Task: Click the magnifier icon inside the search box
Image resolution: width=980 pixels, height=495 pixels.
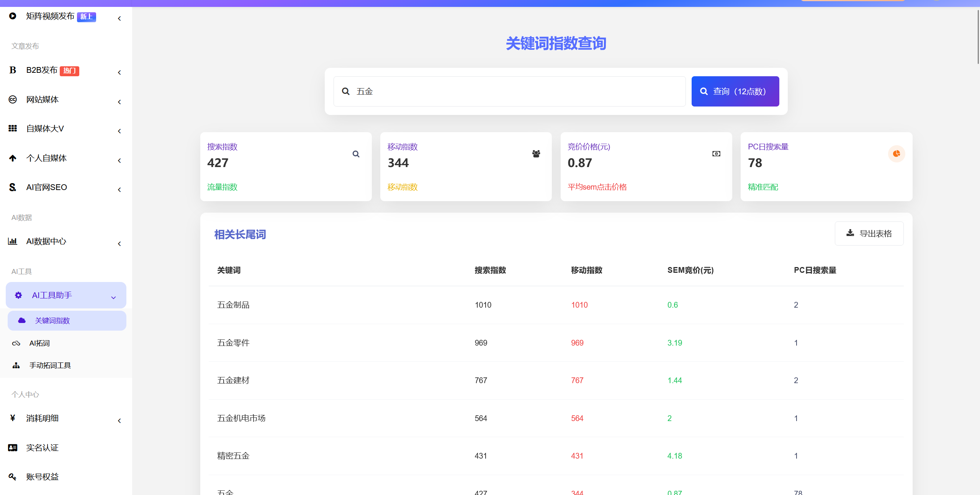Action: pos(346,92)
